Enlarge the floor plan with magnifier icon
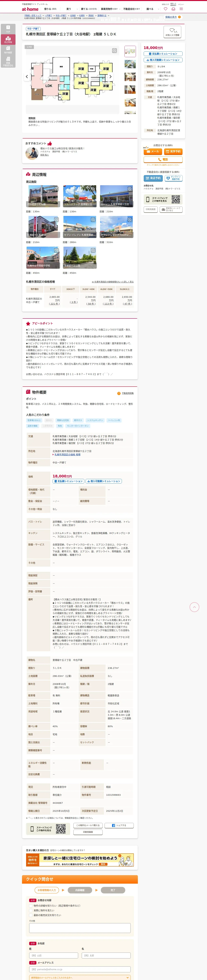 click(114, 51)
